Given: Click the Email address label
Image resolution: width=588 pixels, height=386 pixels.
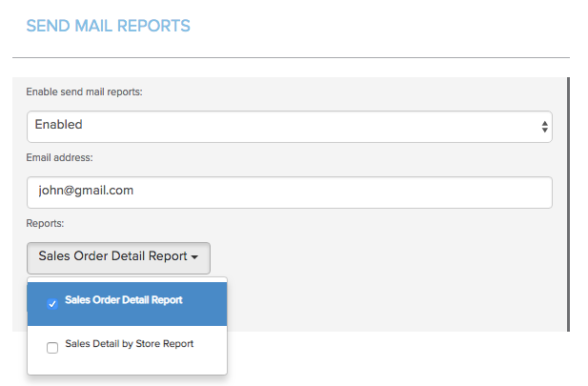Looking at the screenshot, I should [x=59, y=158].
